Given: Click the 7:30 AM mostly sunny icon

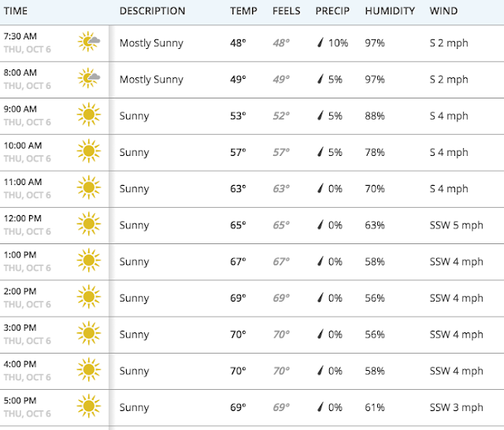Looking at the screenshot, I should tap(88, 43).
